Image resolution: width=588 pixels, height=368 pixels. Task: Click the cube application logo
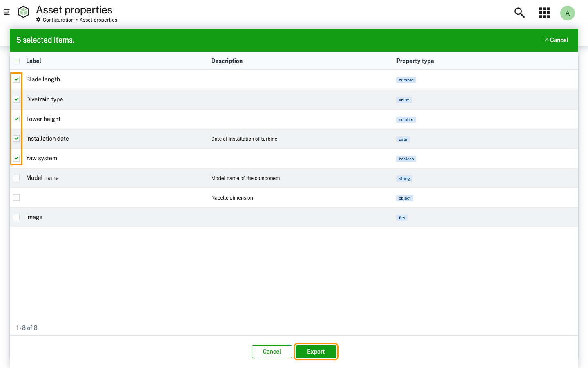24,12
